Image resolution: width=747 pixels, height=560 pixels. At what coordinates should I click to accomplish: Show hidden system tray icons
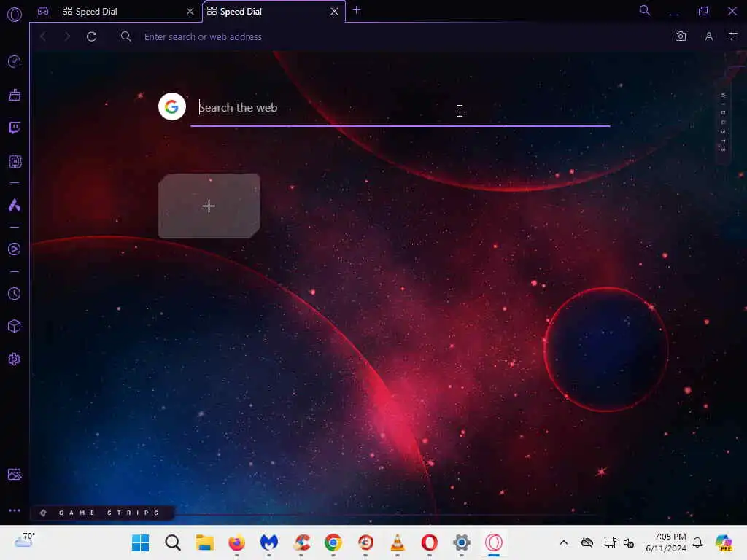click(x=564, y=542)
